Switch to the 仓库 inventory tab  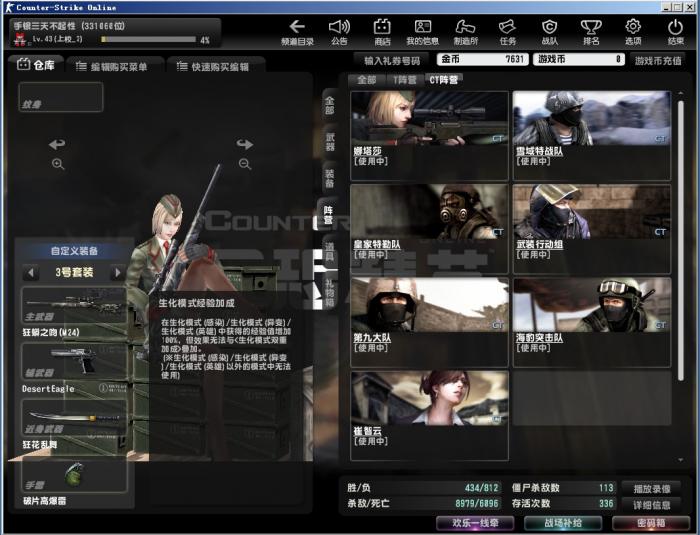[36, 65]
